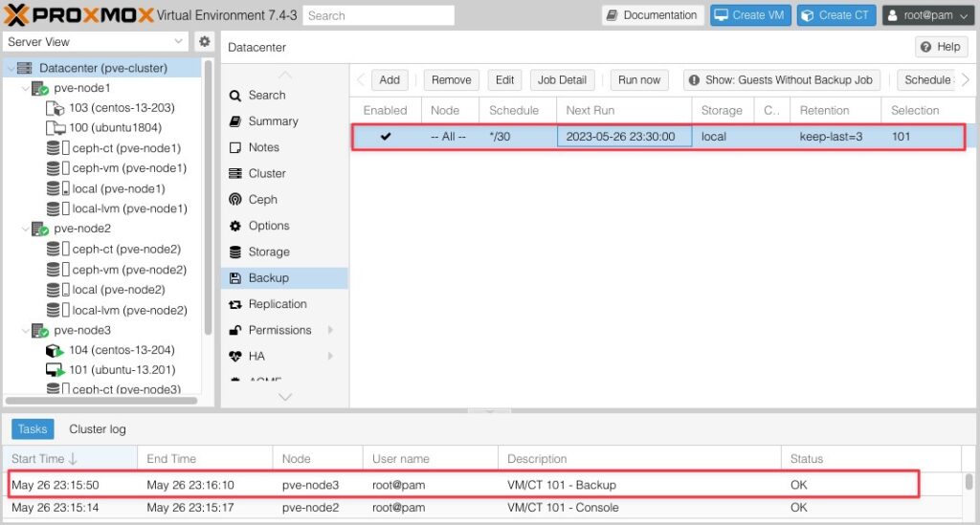This screenshot has width=980, height=525.
Task: Expand the HA submenu arrow
Action: (x=330, y=357)
